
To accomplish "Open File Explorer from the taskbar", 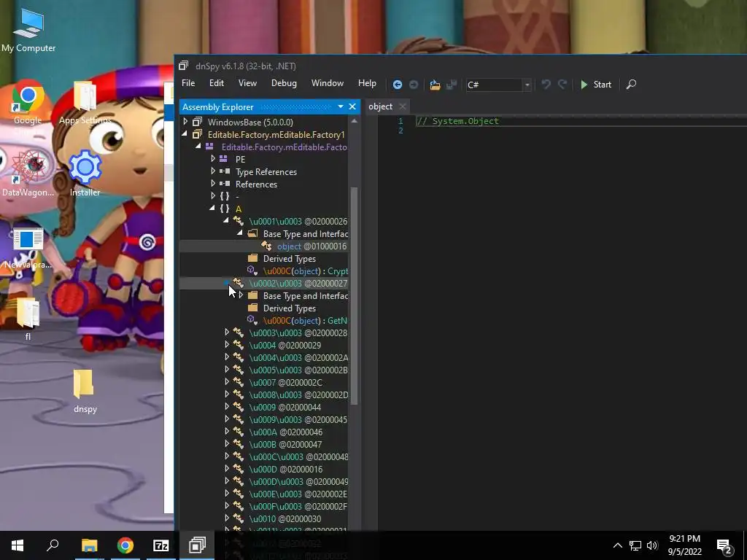I will click(89, 545).
